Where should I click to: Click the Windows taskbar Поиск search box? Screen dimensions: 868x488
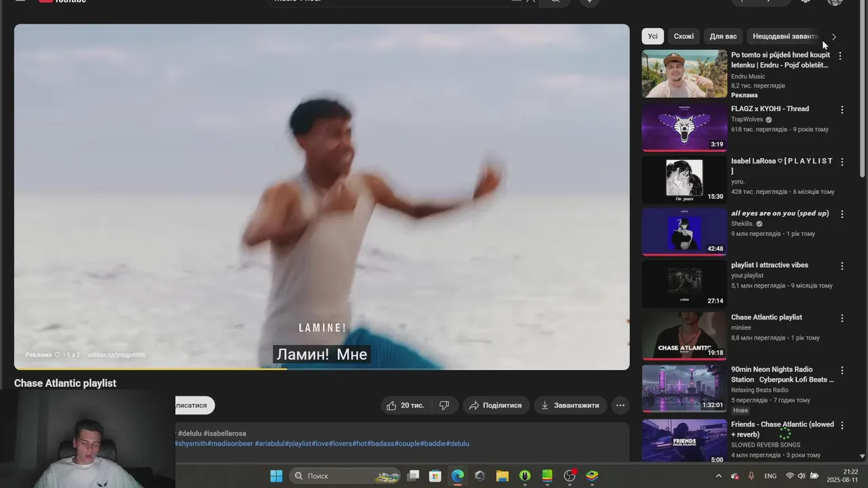tap(346, 476)
